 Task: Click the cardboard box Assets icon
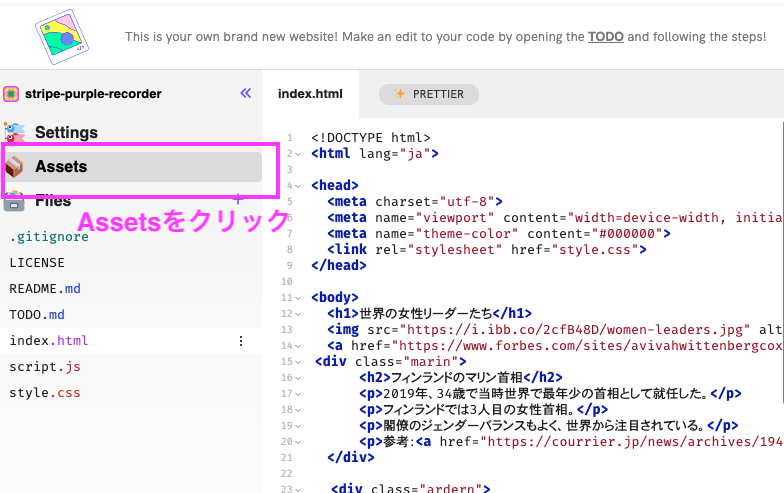pos(14,167)
